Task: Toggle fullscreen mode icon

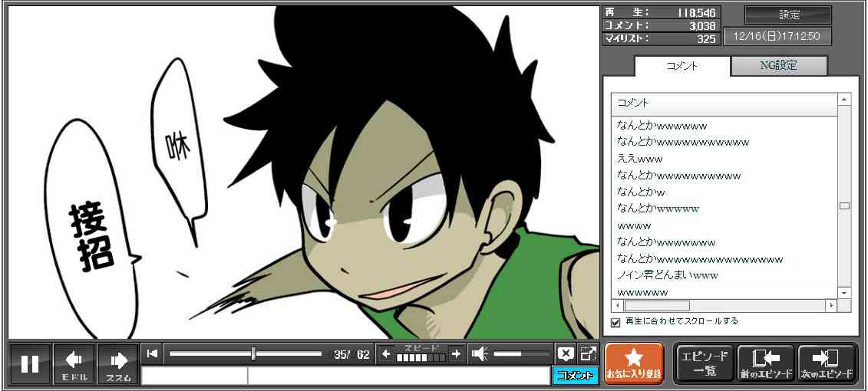Action: (x=588, y=353)
